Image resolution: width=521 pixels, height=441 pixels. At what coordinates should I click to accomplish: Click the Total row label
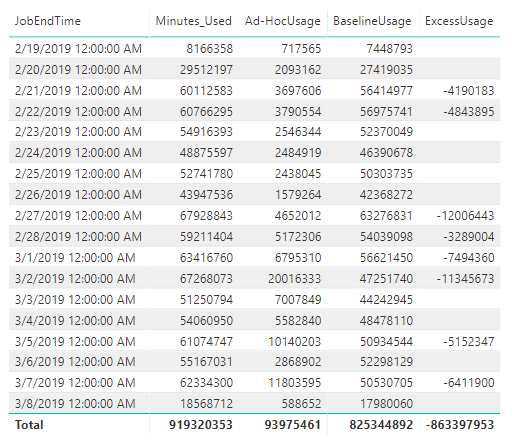click(x=29, y=425)
